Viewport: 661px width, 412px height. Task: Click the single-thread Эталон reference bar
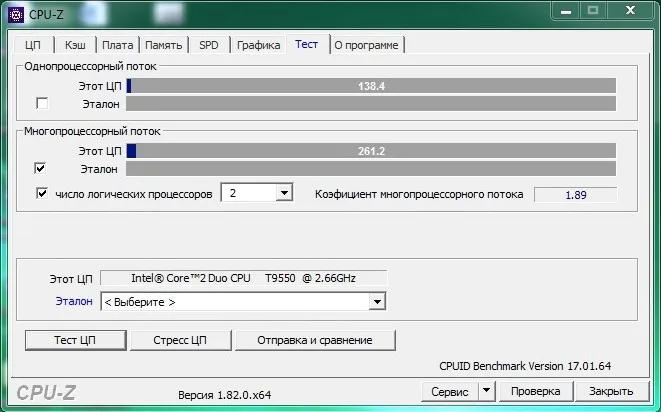pos(371,104)
